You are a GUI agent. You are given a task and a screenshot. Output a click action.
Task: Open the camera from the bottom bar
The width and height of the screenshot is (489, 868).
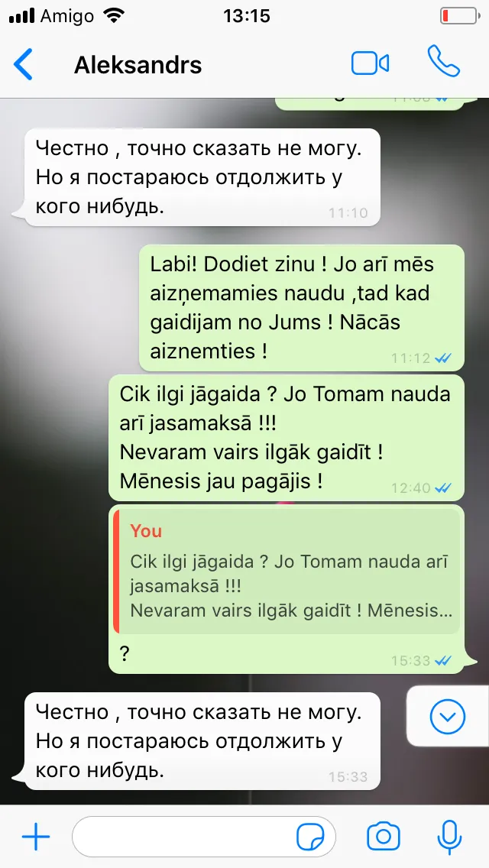pos(384,836)
